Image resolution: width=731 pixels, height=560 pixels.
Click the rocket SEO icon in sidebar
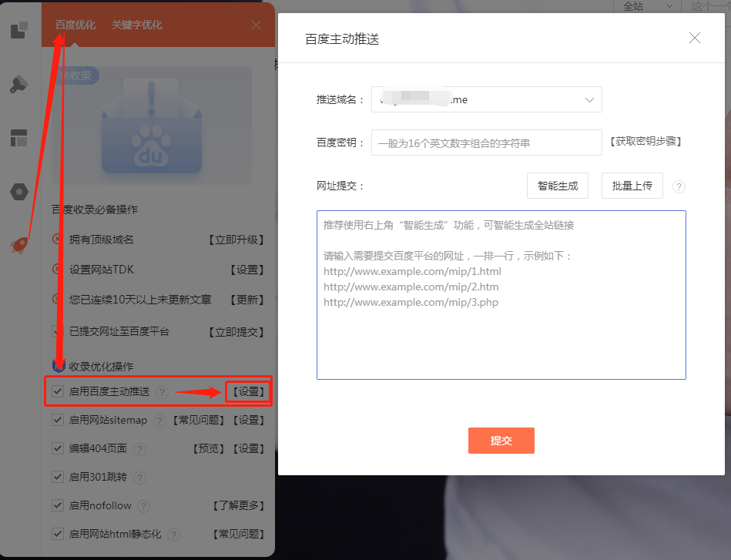pyautogui.click(x=19, y=245)
